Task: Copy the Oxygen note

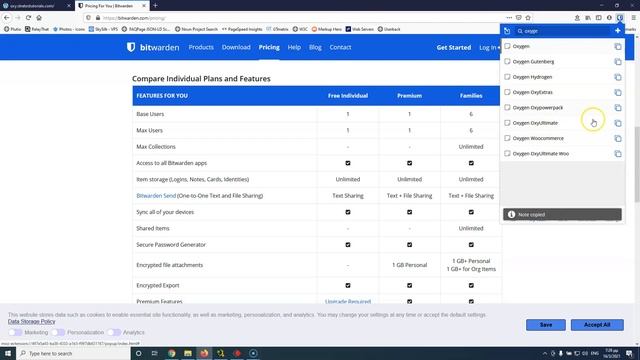Action: coord(618,47)
